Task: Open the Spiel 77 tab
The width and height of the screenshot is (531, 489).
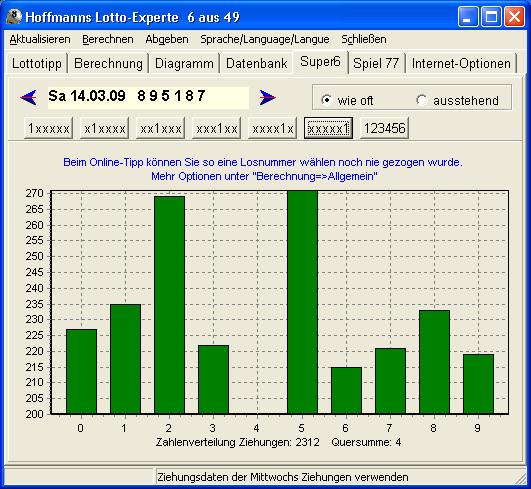Action: click(x=376, y=63)
